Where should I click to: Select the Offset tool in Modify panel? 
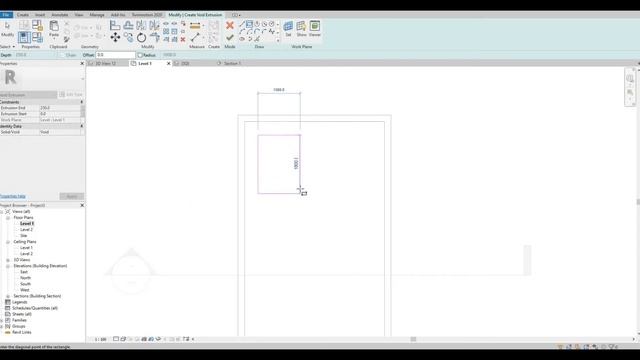(128, 25)
